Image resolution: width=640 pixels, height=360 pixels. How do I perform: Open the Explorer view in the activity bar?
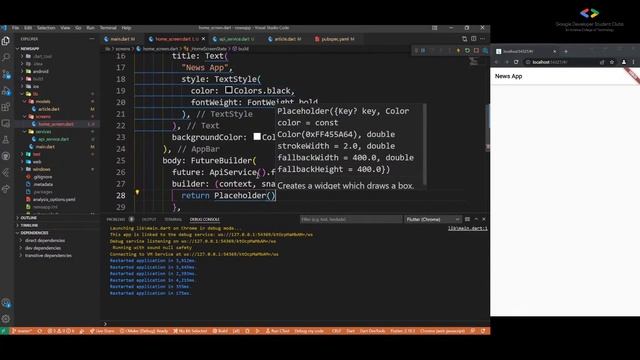pyautogui.click(x=6, y=40)
